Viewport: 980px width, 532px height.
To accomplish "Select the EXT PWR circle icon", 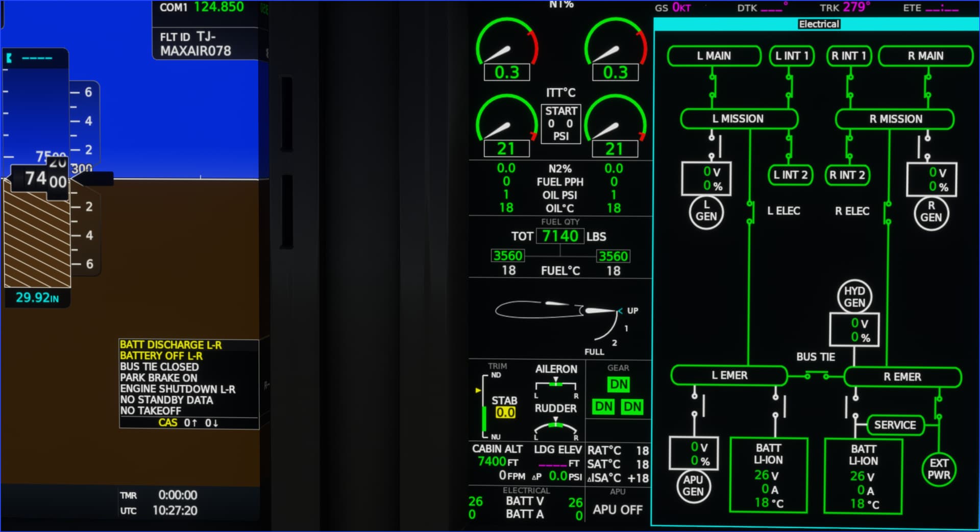I will pyautogui.click(x=939, y=469).
